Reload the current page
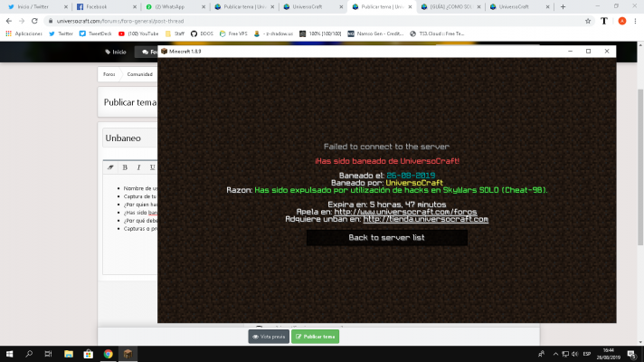Viewport: 644px width, 362px height. pyautogui.click(x=34, y=21)
